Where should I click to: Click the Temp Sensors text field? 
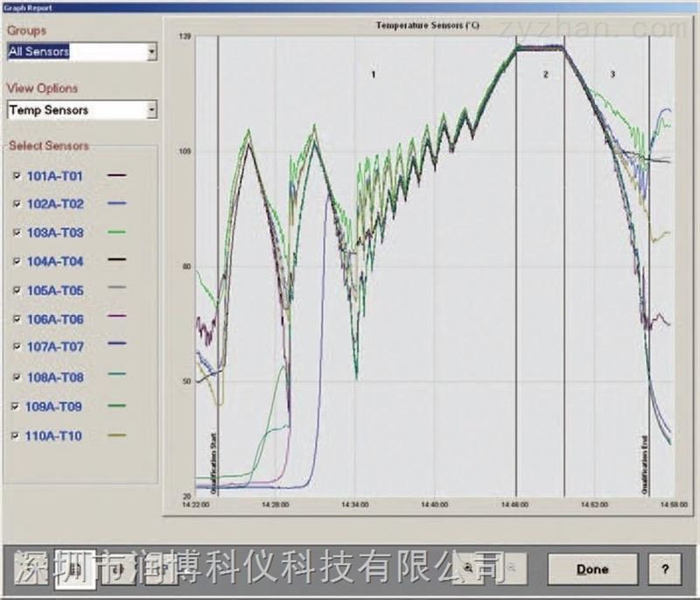click(74, 110)
